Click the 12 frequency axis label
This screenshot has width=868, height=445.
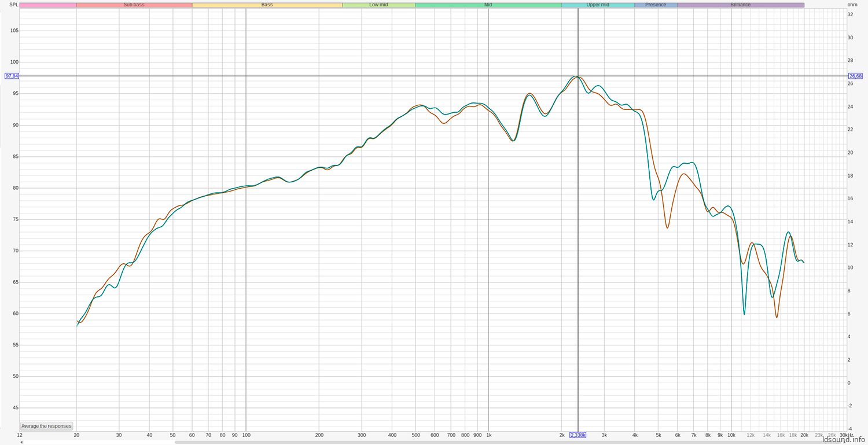tap(20, 435)
